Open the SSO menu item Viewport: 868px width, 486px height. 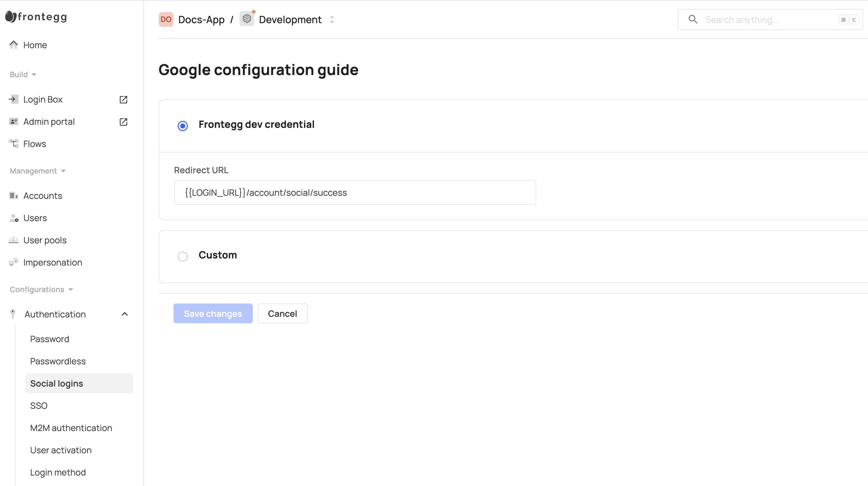click(x=39, y=405)
